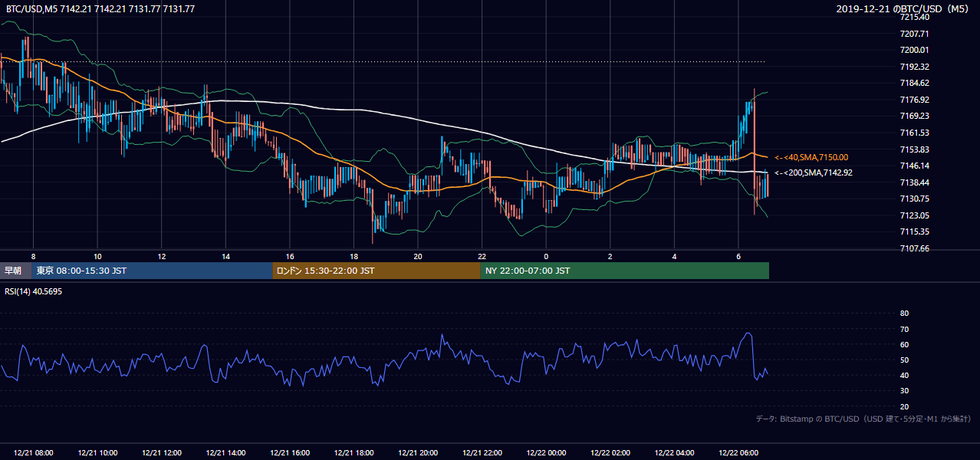Select hour label 4 under price chart
Image resolution: width=980 pixels, height=460 pixels.
coord(674,256)
